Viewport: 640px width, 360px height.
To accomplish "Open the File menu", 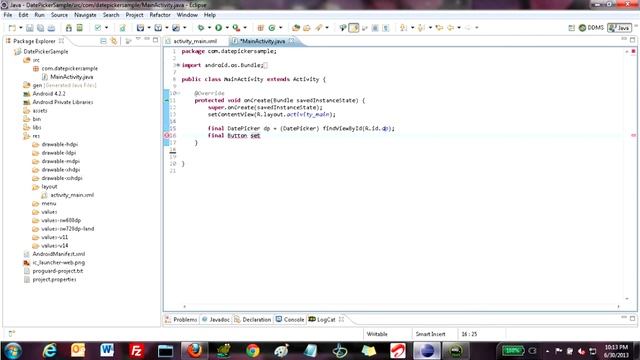I will (8, 15).
